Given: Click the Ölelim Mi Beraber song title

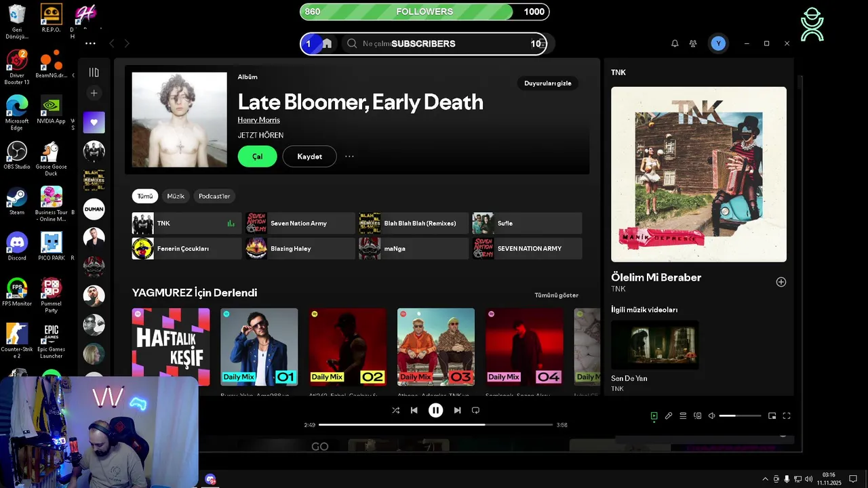Looking at the screenshot, I should pos(656,277).
